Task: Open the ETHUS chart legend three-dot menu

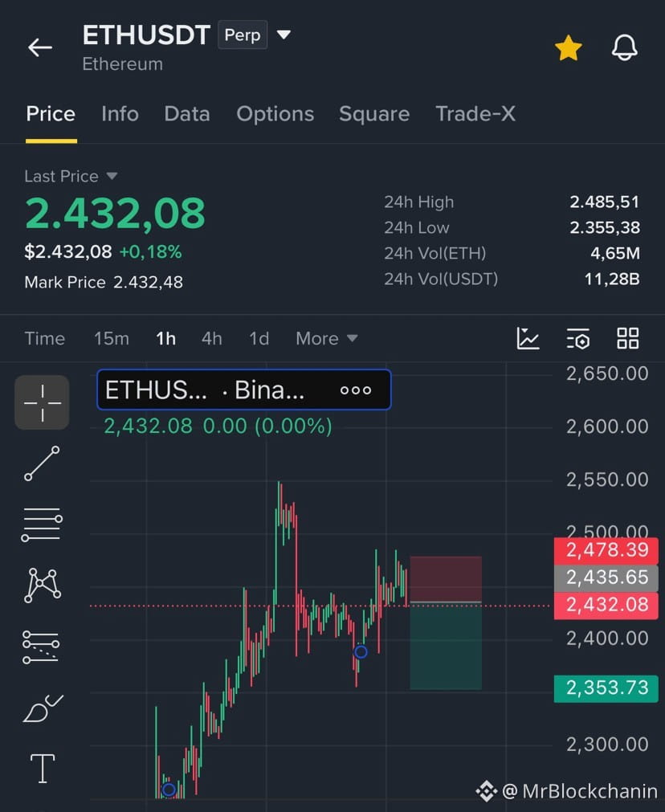Action: click(355, 390)
